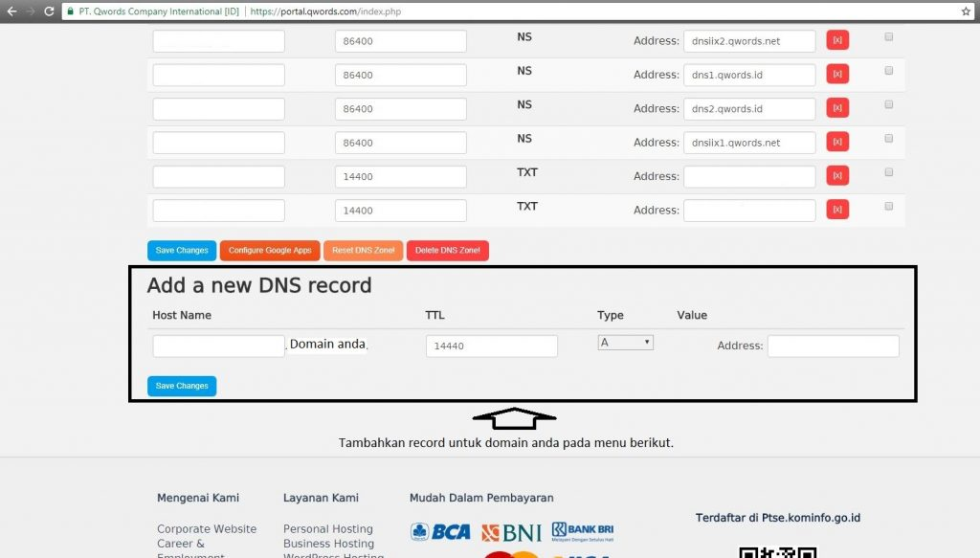
Task: Bookmark the page using the browser star icon
Action: tap(968, 12)
